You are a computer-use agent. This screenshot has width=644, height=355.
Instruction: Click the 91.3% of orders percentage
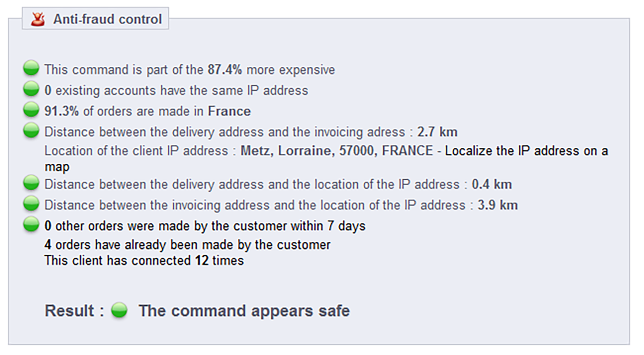61,111
